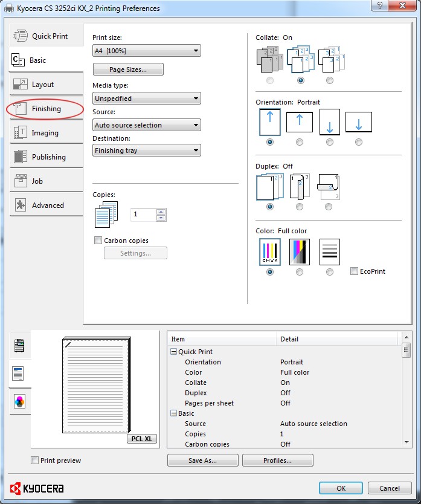Enable the collated radio button
421x504 pixels.
(x=300, y=80)
